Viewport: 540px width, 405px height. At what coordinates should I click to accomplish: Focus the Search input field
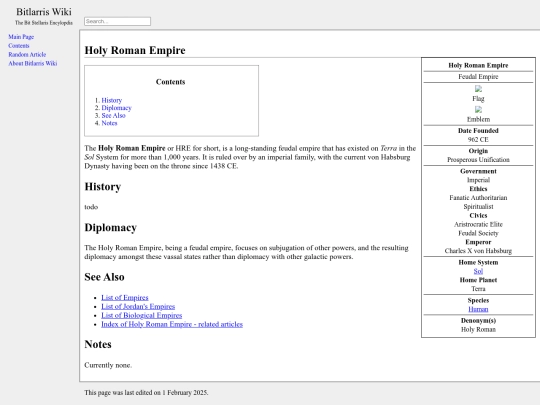click(x=117, y=21)
